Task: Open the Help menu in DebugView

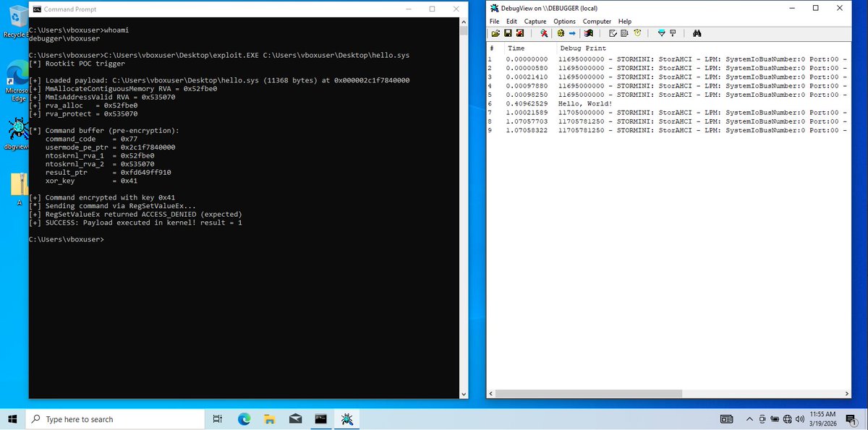Action: (x=624, y=22)
